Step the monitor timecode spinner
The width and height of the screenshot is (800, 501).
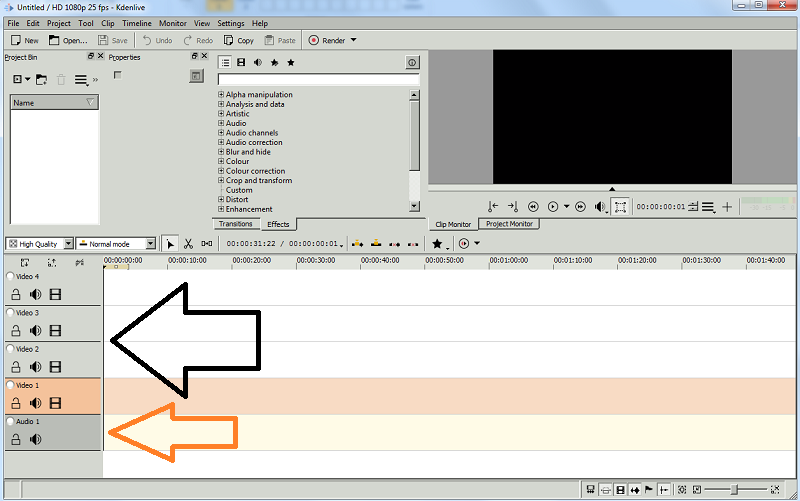[x=693, y=207]
